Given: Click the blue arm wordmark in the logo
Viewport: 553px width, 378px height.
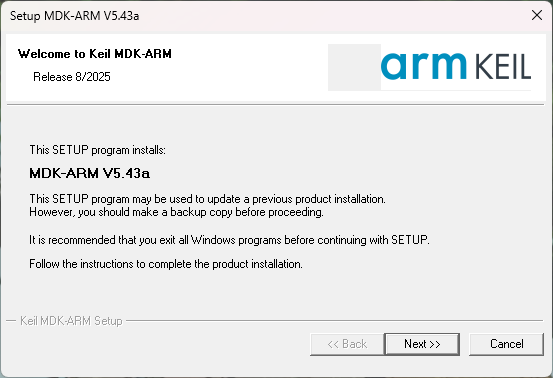Looking at the screenshot, I should [423, 65].
